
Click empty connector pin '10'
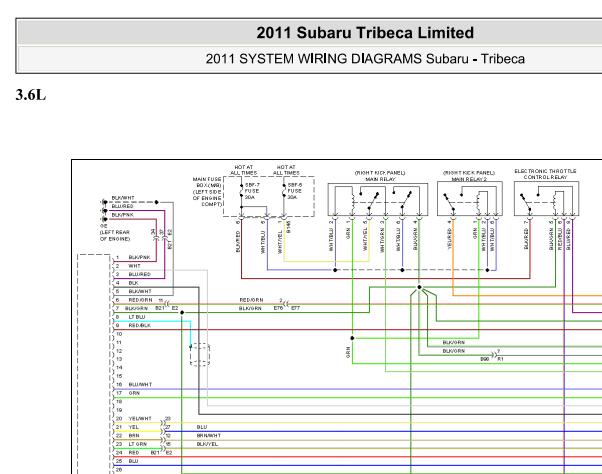pos(119,334)
